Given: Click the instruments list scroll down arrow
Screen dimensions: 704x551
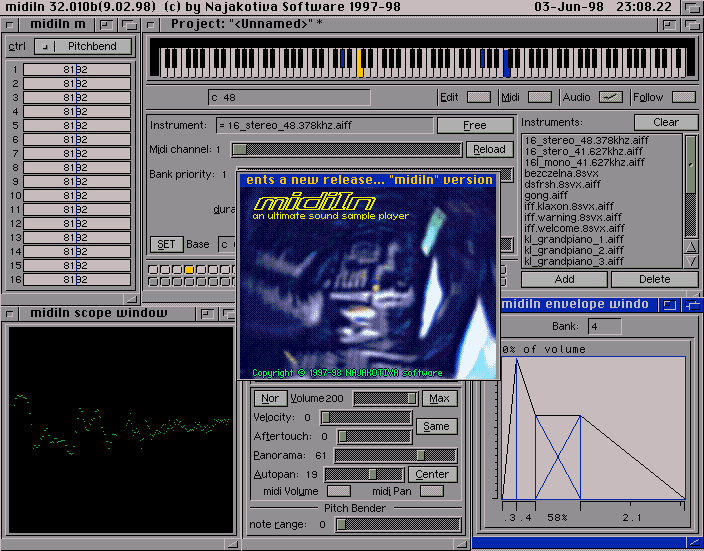Looking at the screenshot, I should click(x=691, y=261).
